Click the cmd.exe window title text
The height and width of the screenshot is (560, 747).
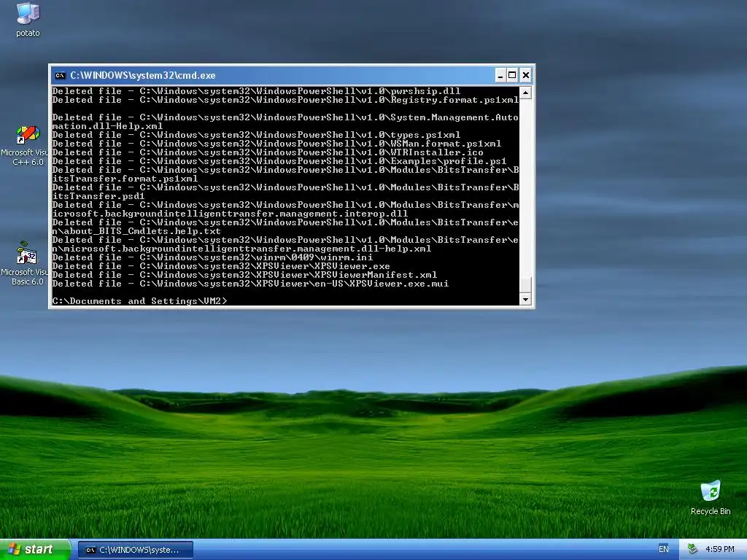pos(143,75)
